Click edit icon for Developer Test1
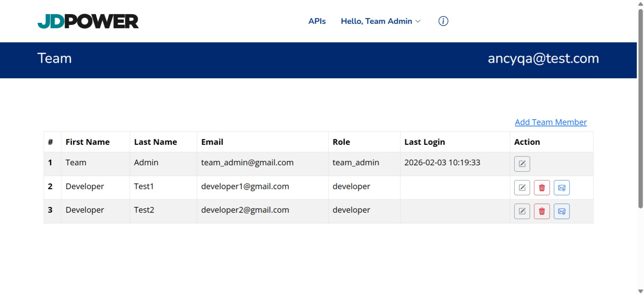 (x=522, y=188)
